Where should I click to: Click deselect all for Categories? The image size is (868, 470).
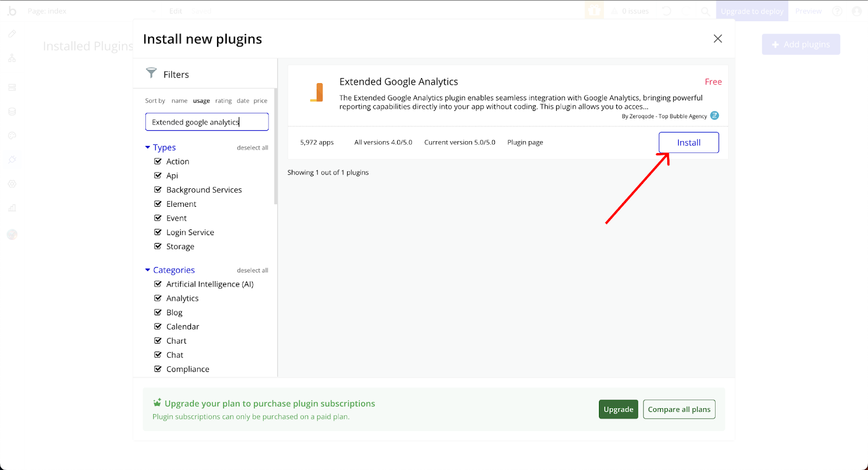click(252, 270)
